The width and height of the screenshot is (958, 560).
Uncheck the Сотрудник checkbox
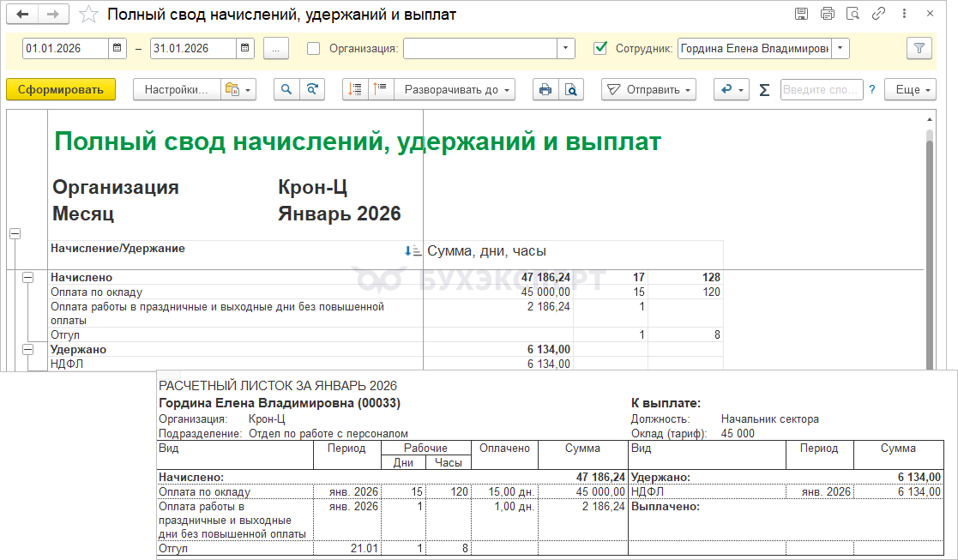(600, 49)
